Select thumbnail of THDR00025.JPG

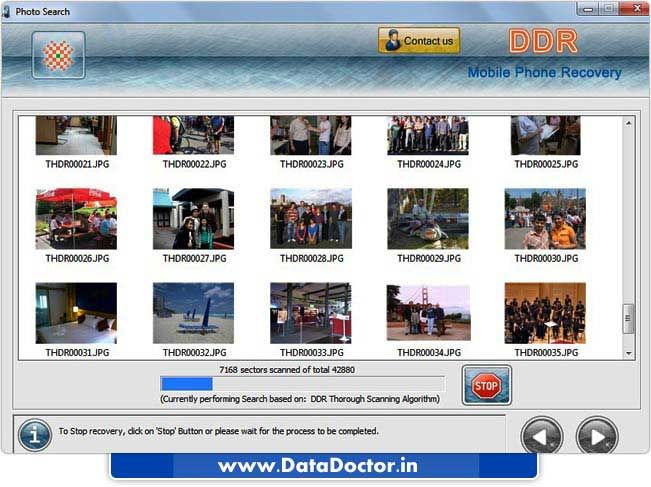tap(545, 135)
